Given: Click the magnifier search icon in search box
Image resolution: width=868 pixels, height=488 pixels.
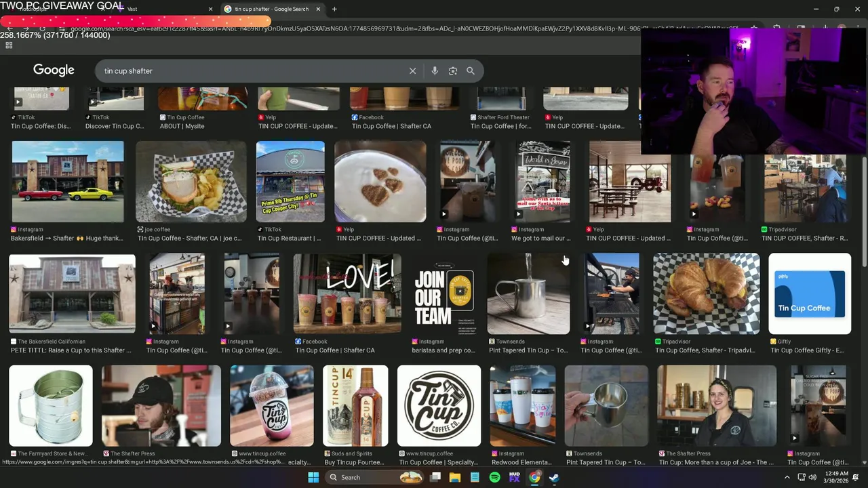Looking at the screenshot, I should point(471,71).
